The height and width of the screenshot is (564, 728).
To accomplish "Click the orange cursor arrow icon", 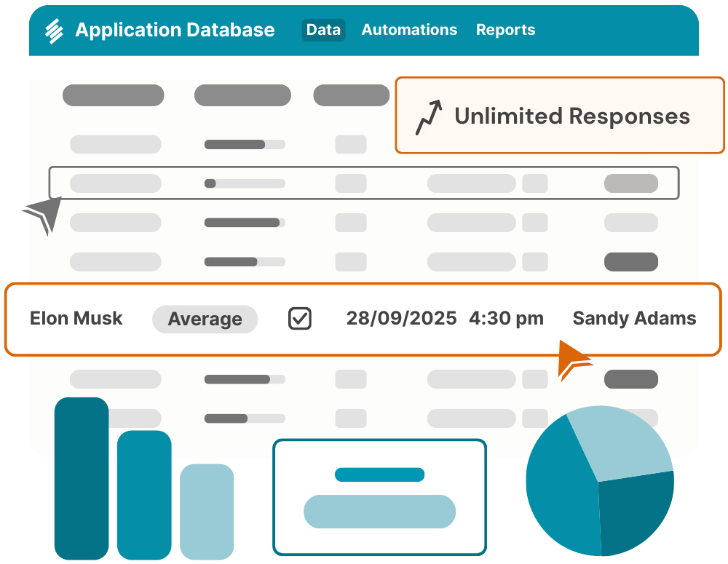I will coord(574,358).
